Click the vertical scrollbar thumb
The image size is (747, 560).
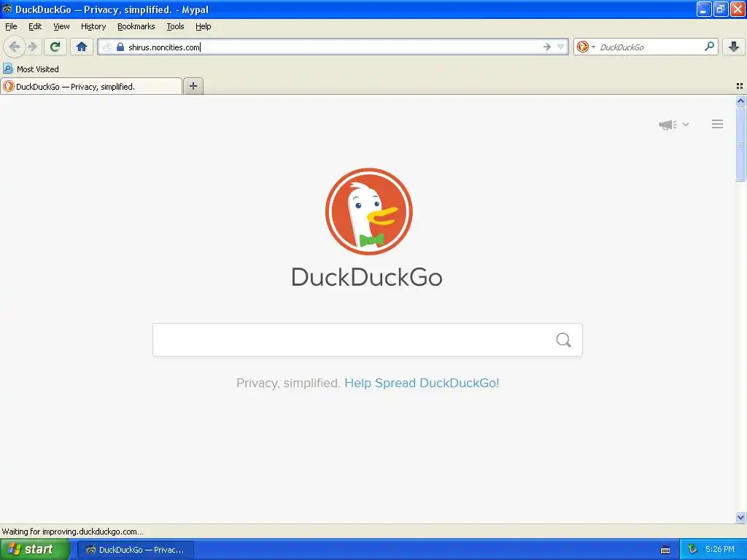click(740, 144)
